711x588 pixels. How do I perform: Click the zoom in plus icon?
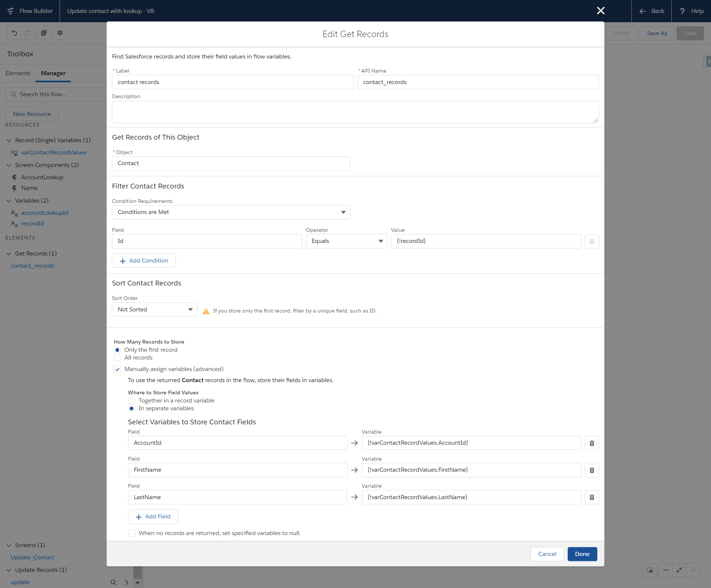point(693,570)
